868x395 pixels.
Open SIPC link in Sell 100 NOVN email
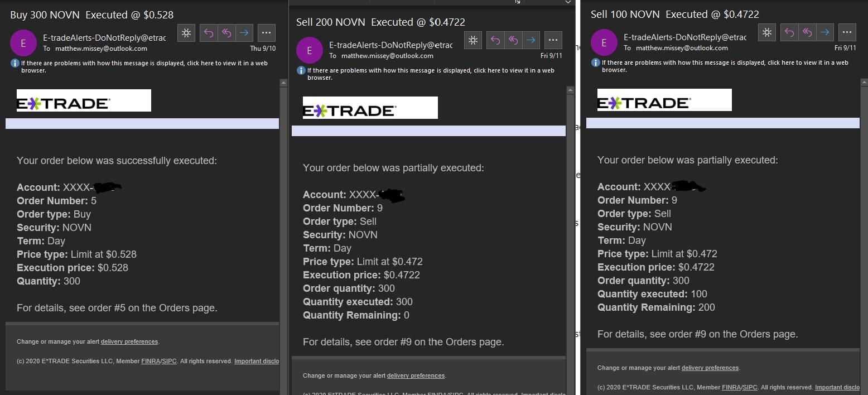click(750, 387)
